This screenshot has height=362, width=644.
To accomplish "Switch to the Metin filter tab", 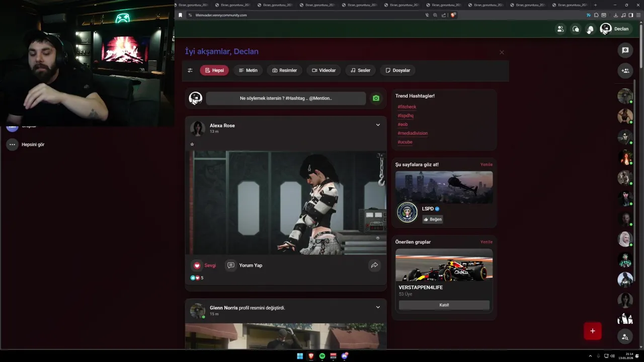I will (248, 70).
